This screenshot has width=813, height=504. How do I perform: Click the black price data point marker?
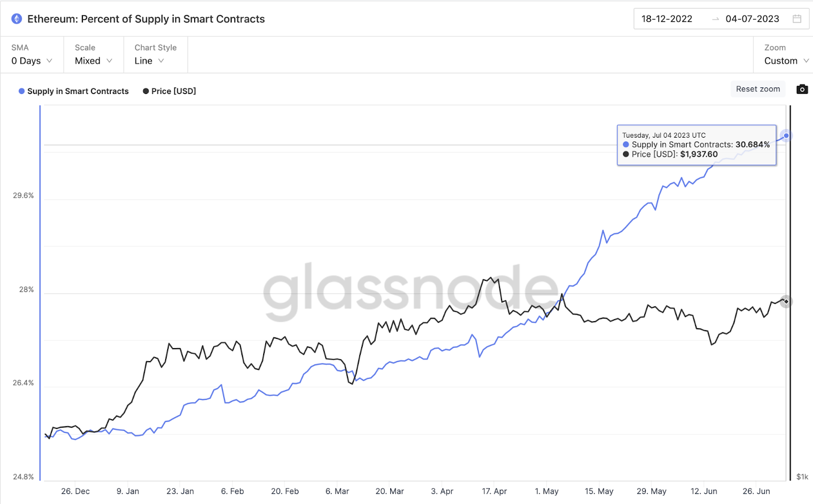click(x=786, y=301)
